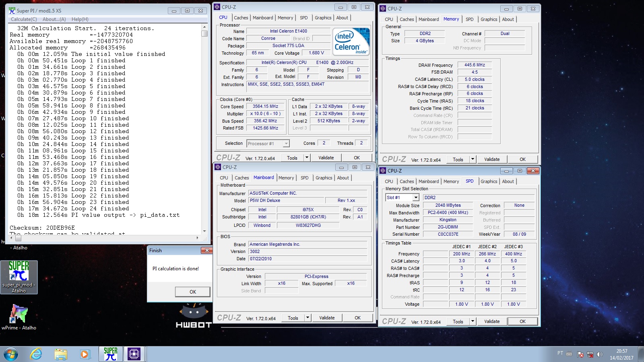Click the CPU-Z icon of the Mainboard window
644x362 pixels.
pos(218,167)
